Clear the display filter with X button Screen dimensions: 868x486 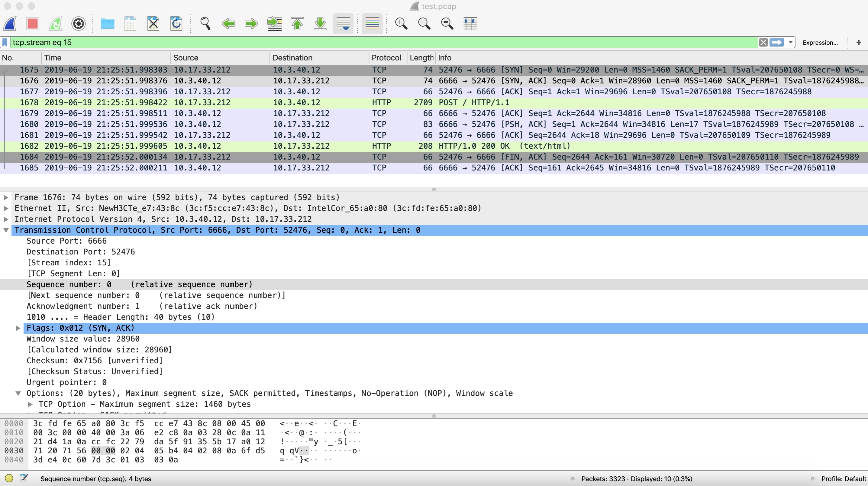click(x=763, y=43)
